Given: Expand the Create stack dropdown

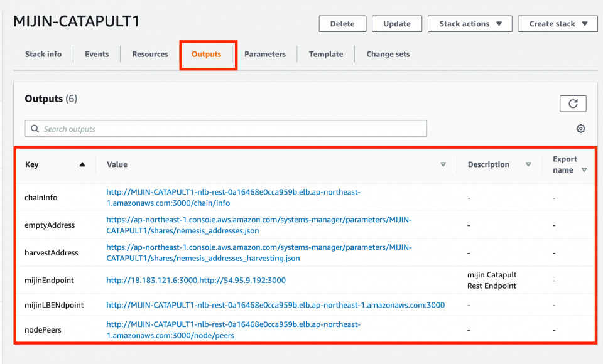Looking at the screenshot, I should [x=558, y=24].
